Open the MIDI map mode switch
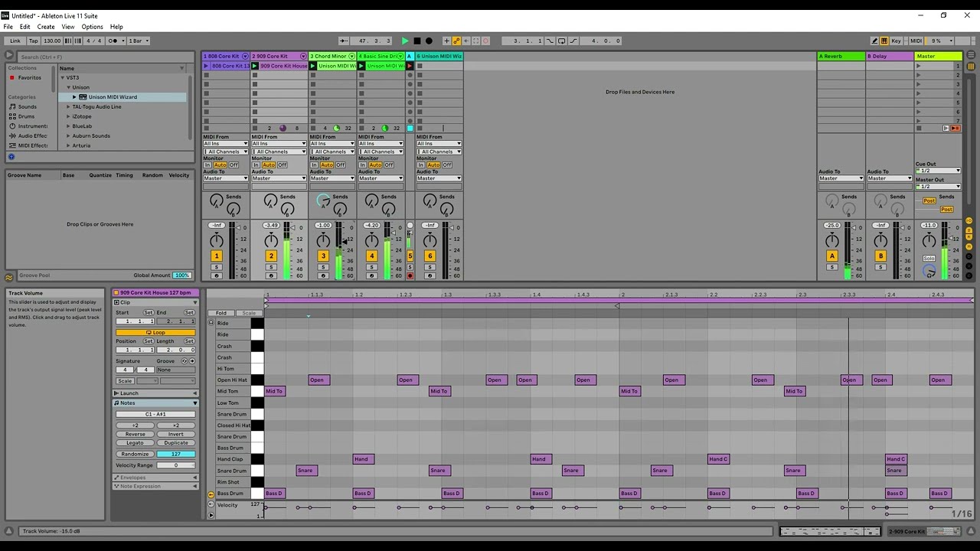The height and width of the screenshot is (551, 980). [916, 41]
